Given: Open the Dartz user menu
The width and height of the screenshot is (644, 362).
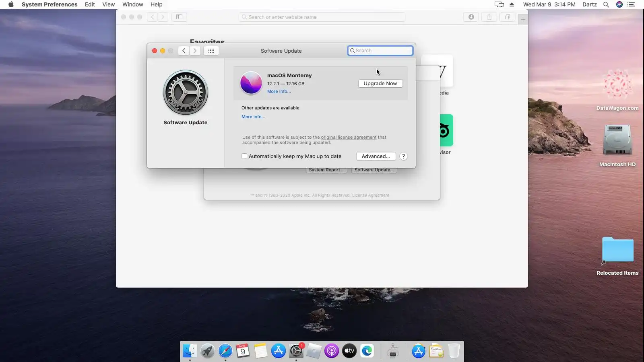Looking at the screenshot, I should [590, 4].
